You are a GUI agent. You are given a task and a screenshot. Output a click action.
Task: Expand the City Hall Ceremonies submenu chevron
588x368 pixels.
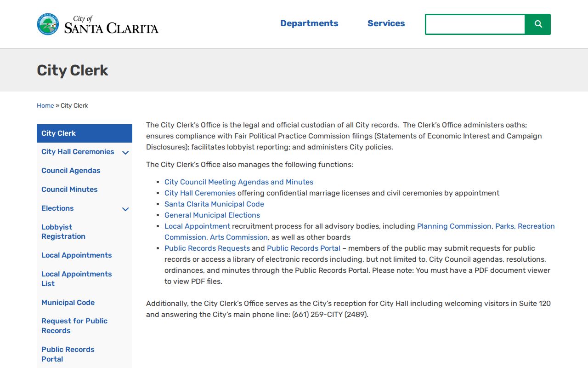125,152
